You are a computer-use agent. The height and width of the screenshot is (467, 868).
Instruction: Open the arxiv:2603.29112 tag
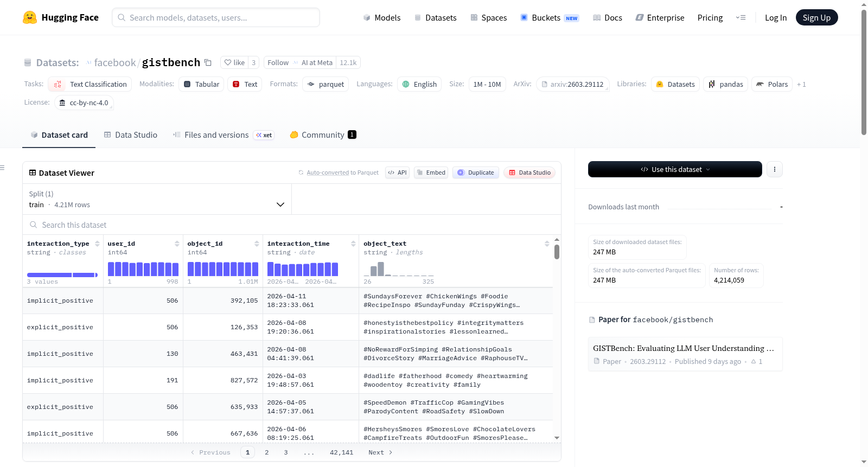click(x=572, y=84)
